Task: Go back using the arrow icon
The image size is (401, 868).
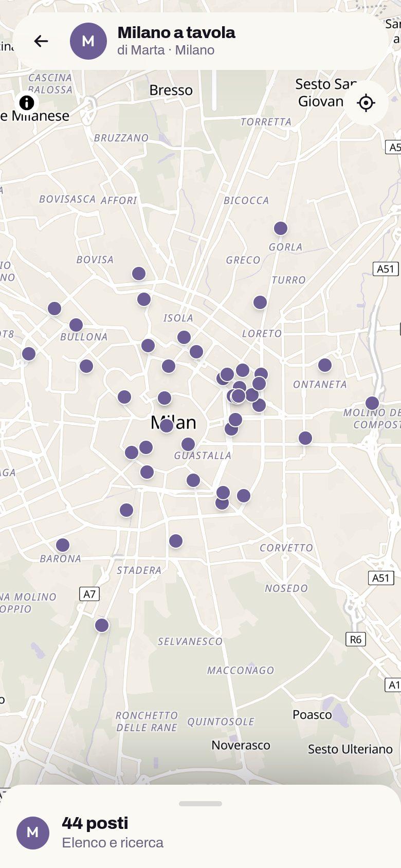Action: tap(41, 41)
